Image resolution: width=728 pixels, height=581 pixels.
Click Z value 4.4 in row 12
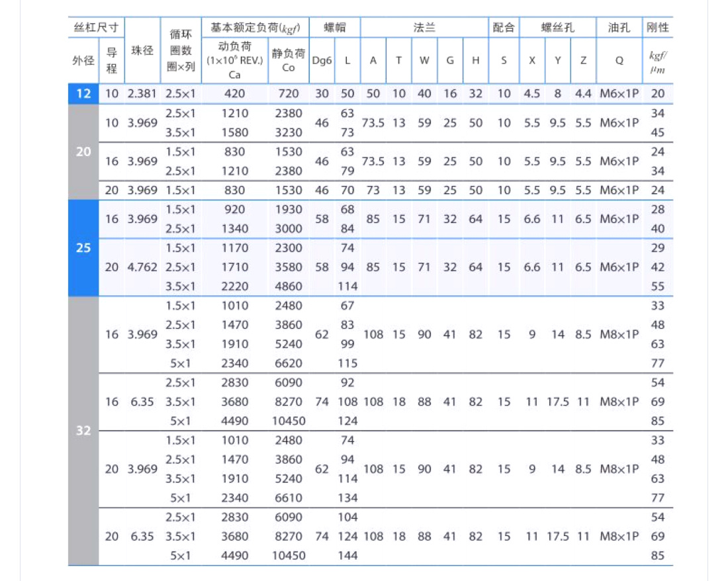pyautogui.click(x=583, y=94)
